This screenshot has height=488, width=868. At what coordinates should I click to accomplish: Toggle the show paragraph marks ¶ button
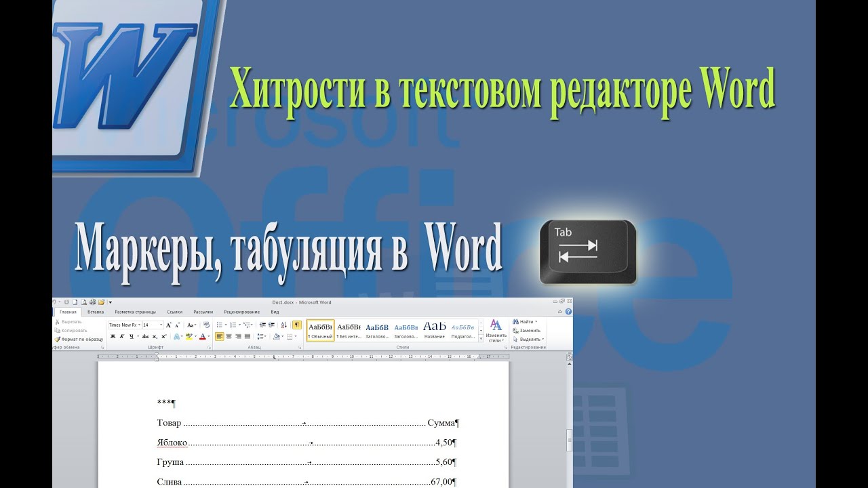point(297,325)
